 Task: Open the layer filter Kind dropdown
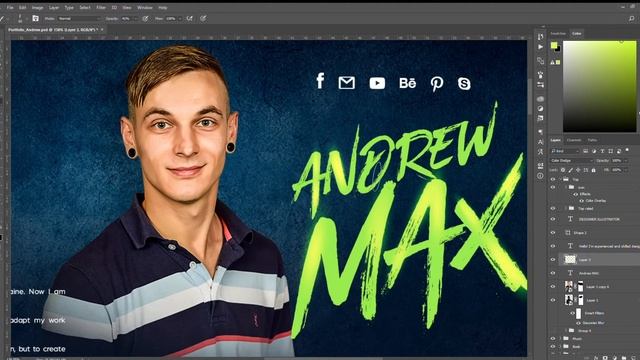[x=565, y=151]
